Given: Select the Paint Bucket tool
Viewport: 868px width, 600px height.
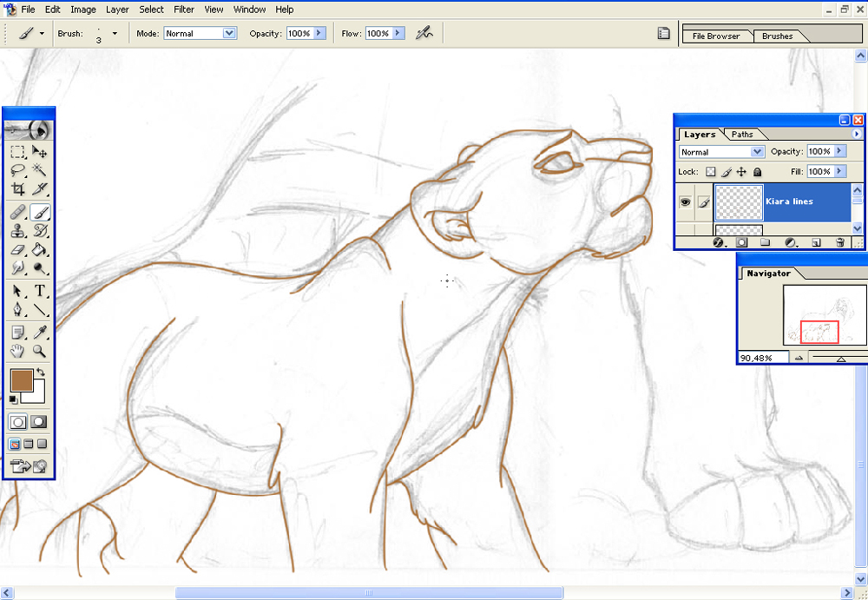Looking at the screenshot, I should pyautogui.click(x=39, y=250).
